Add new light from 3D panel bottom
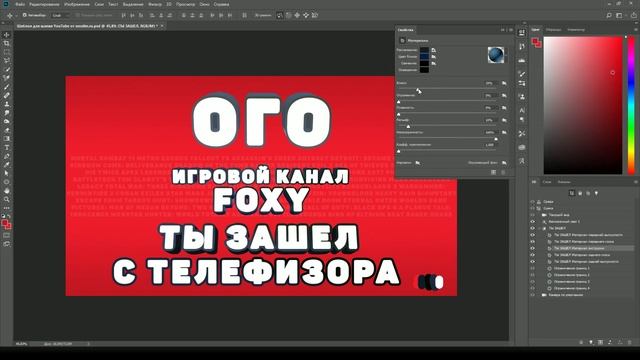The height and width of the screenshot is (360, 640). pyautogui.click(x=591, y=342)
